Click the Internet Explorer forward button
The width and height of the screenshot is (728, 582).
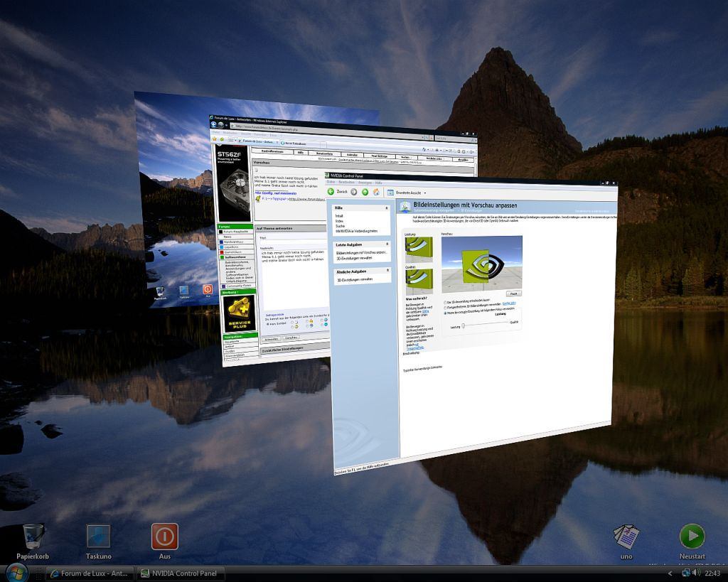220,125
